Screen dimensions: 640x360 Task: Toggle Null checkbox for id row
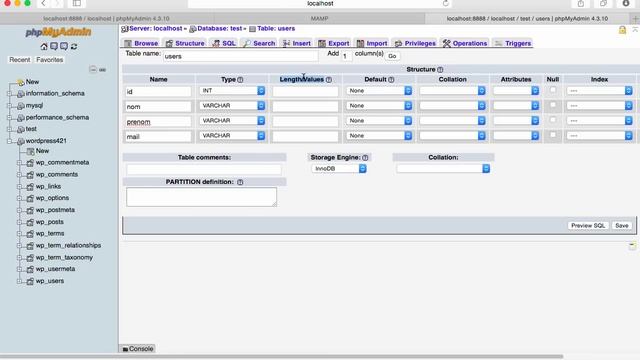pyautogui.click(x=553, y=90)
